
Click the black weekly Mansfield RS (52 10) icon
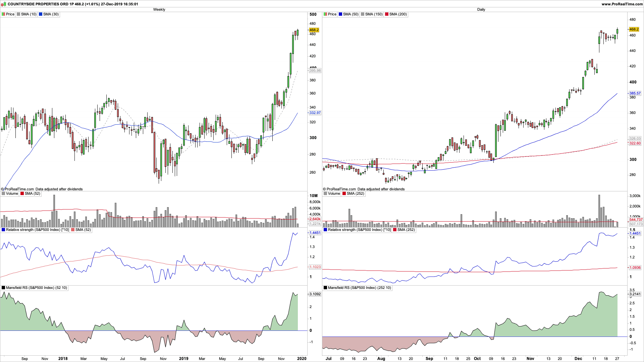pos(3,288)
